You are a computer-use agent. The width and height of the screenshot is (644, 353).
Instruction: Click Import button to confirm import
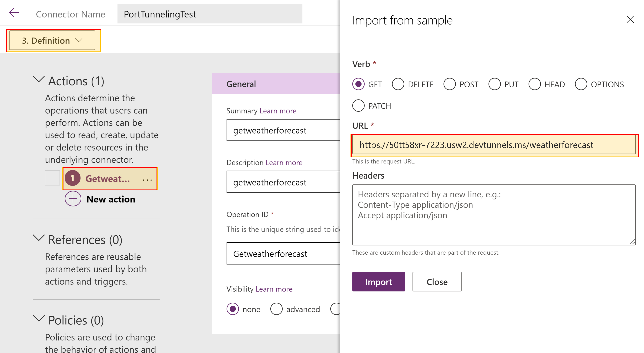(x=378, y=282)
